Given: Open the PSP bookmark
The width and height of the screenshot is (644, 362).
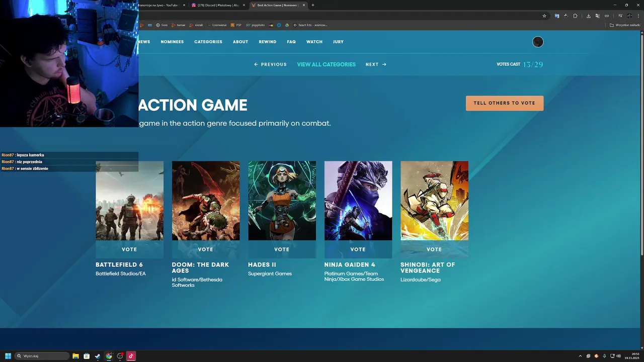Looking at the screenshot, I should click(236, 25).
